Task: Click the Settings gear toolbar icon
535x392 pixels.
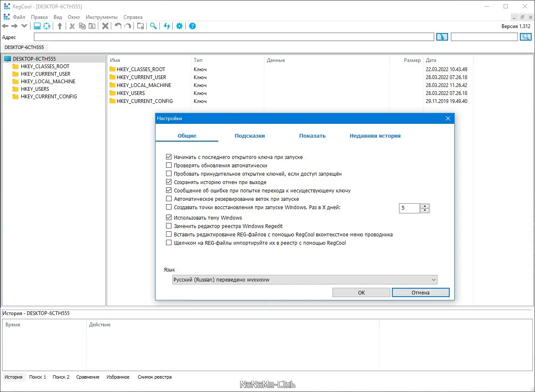Action: pyautogui.click(x=179, y=26)
